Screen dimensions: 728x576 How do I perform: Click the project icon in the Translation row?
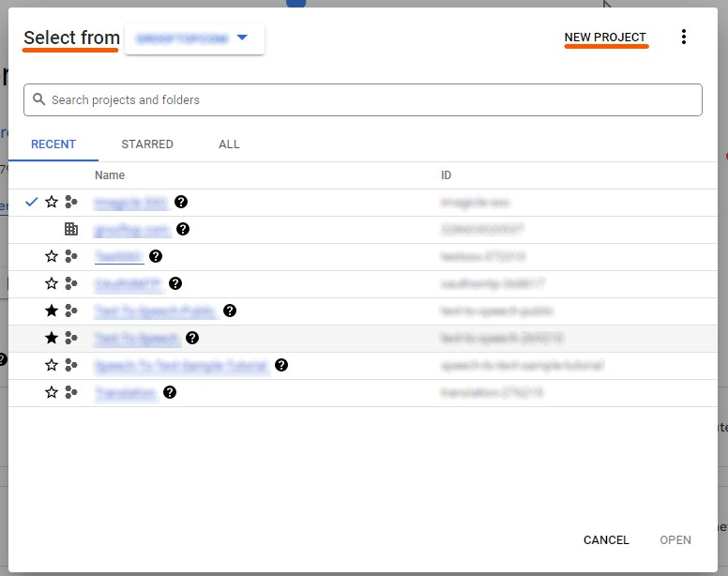pos(71,392)
